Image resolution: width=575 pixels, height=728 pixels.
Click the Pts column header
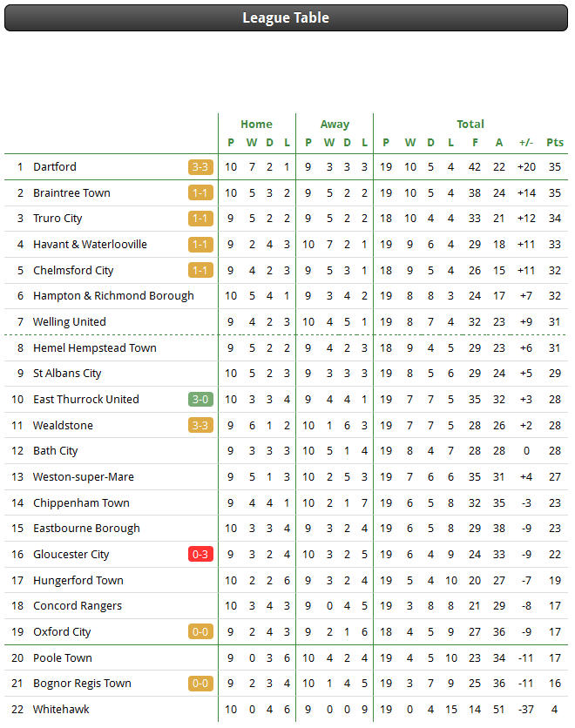tap(555, 143)
